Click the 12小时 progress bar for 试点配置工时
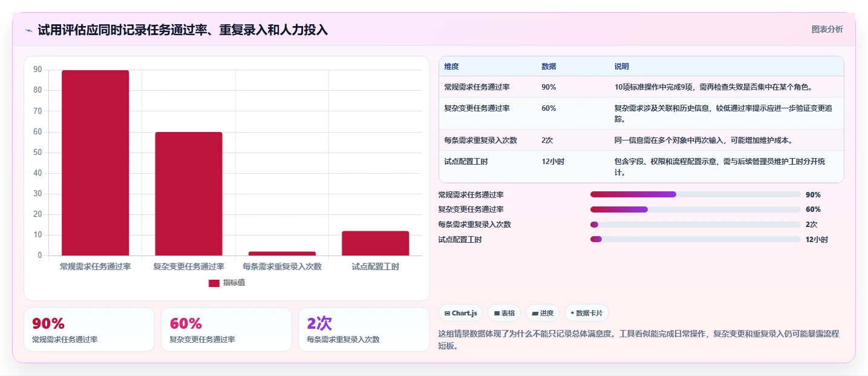Viewport: 868px width, 376px height. [x=696, y=239]
